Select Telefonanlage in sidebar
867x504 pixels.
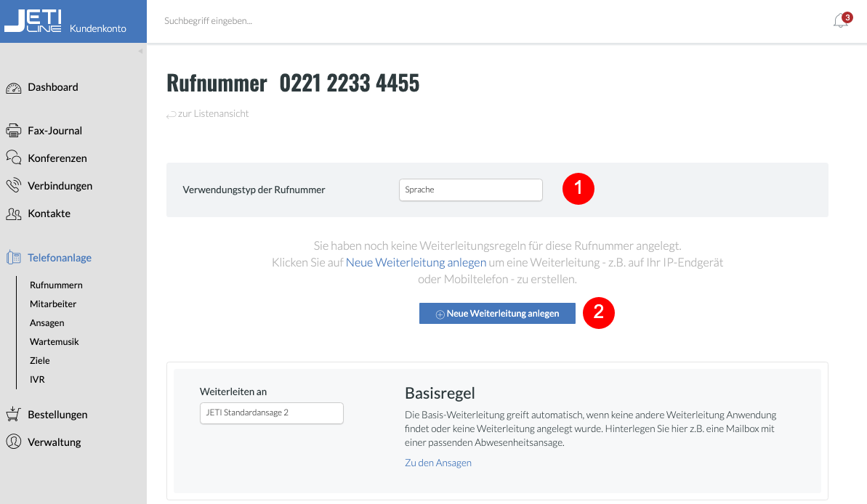[60, 258]
